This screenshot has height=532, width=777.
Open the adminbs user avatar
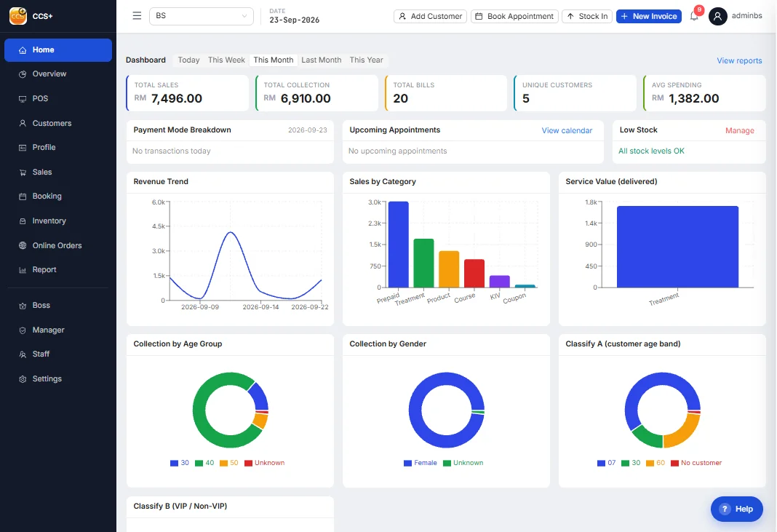717,16
